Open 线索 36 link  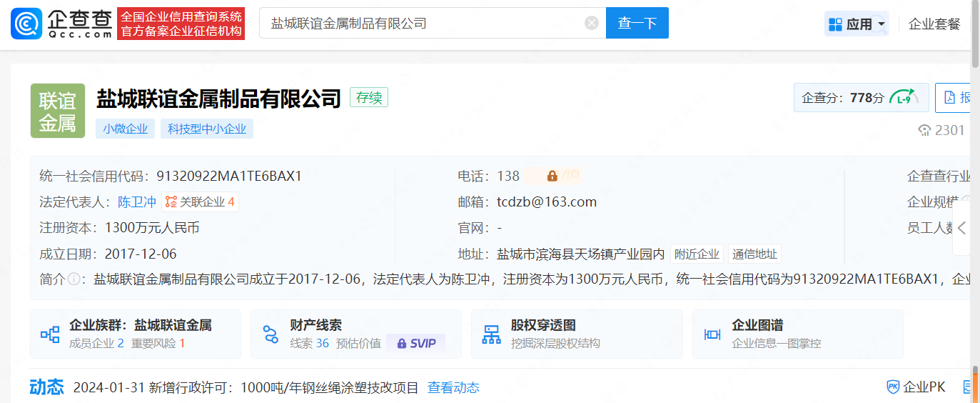pos(309,343)
